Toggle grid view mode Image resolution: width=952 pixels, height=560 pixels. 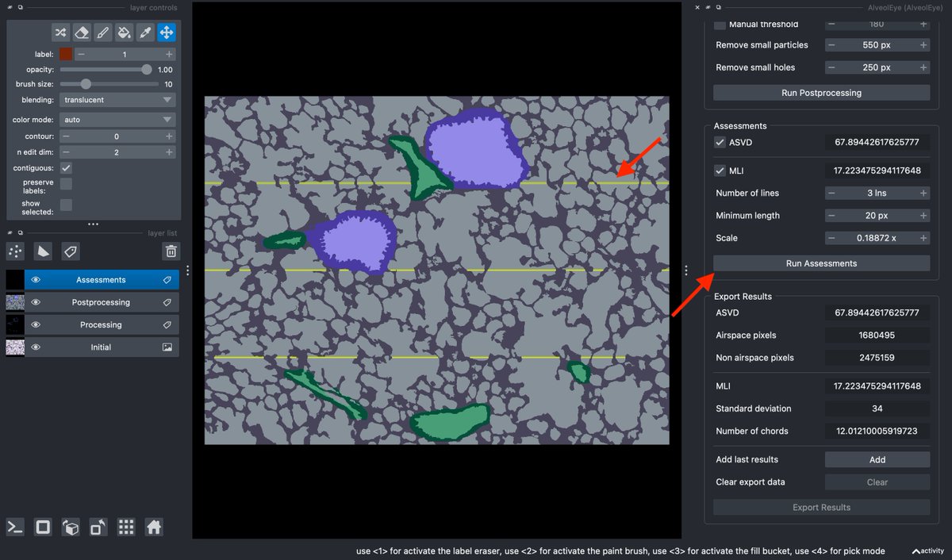click(x=126, y=527)
